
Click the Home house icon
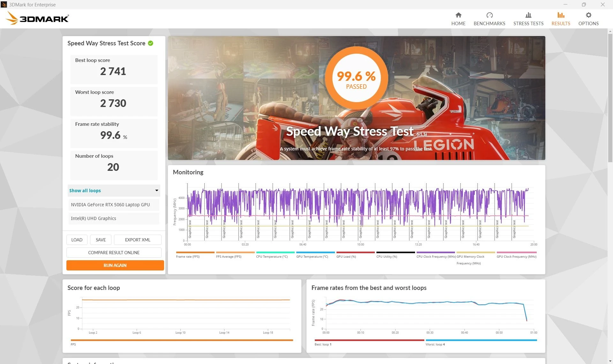pos(458,15)
